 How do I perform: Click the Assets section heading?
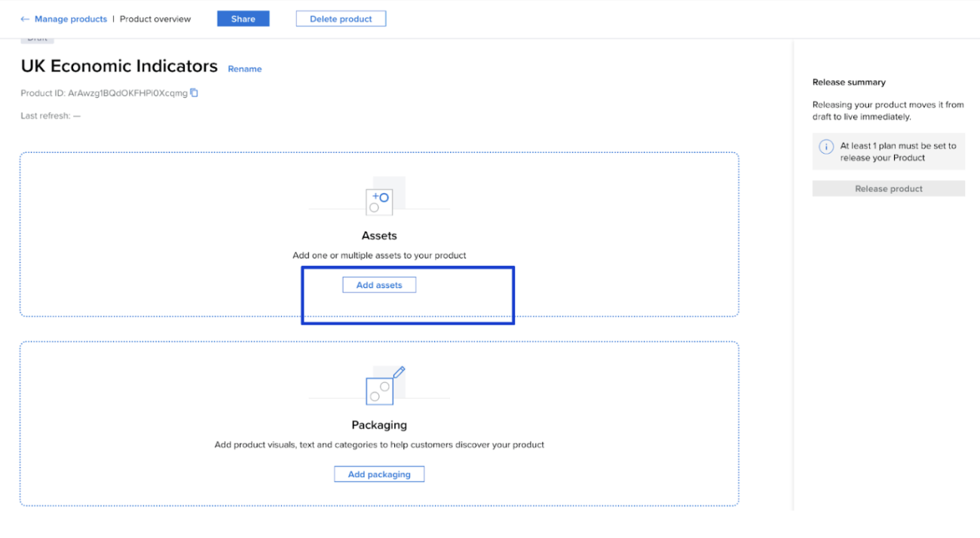[x=379, y=236]
